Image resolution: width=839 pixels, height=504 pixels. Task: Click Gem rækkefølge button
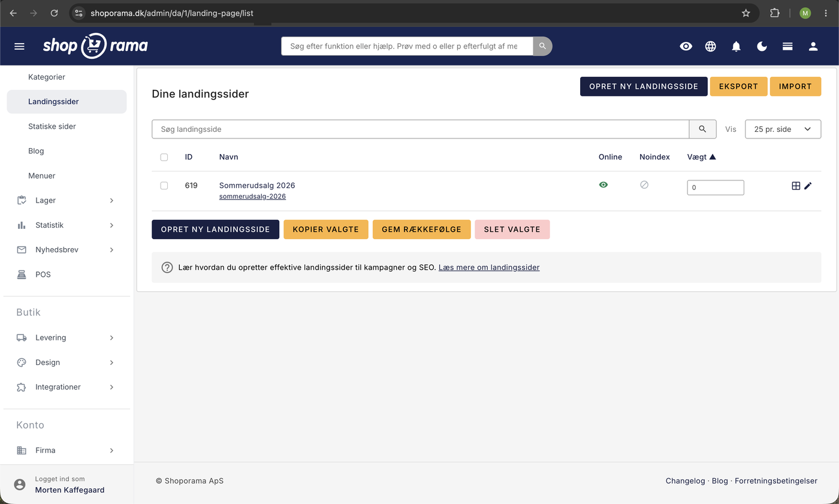(x=421, y=230)
